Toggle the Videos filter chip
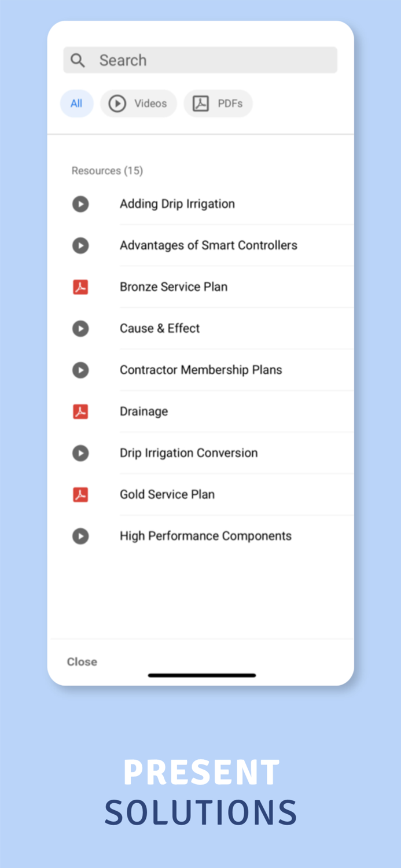401x868 pixels. [139, 104]
